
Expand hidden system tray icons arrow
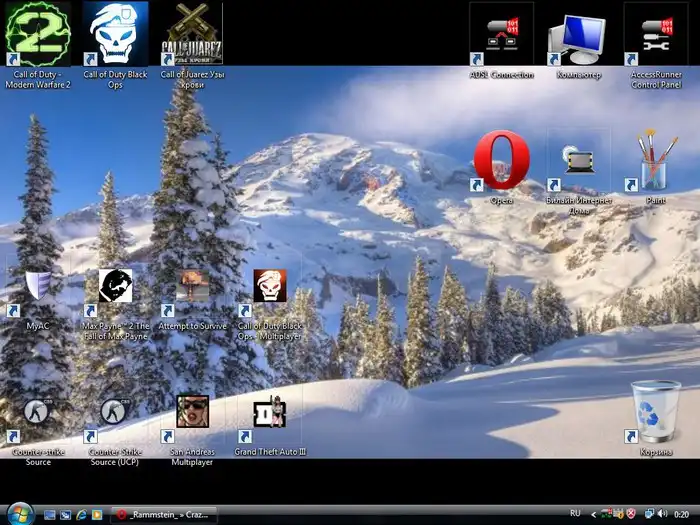[594, 515]
